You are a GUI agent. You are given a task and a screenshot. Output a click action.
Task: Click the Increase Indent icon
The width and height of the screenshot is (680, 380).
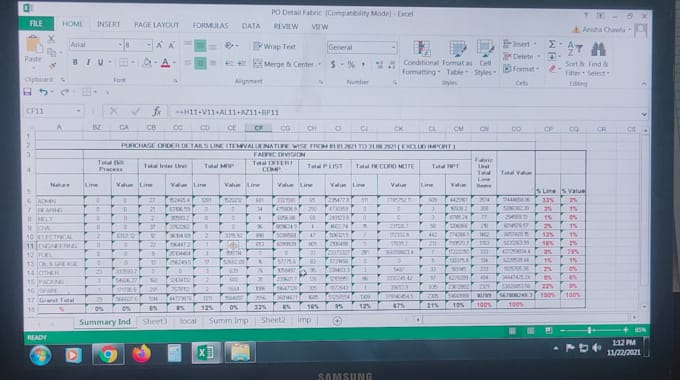tap(242, 64)
